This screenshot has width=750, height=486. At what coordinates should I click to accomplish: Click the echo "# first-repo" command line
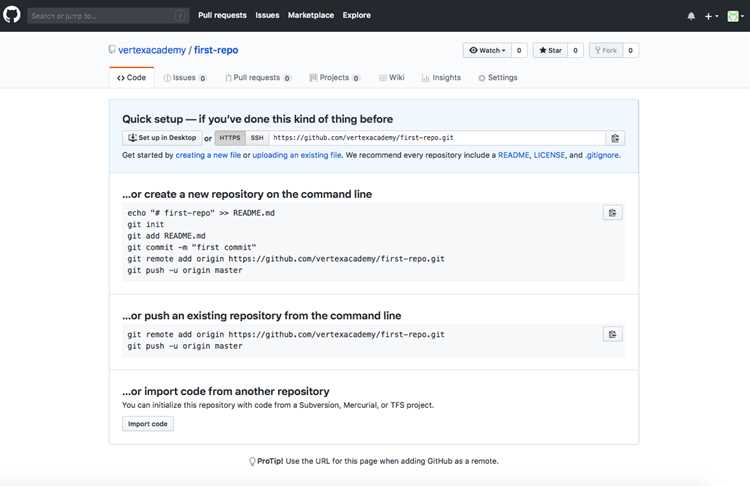coord(201,213)
